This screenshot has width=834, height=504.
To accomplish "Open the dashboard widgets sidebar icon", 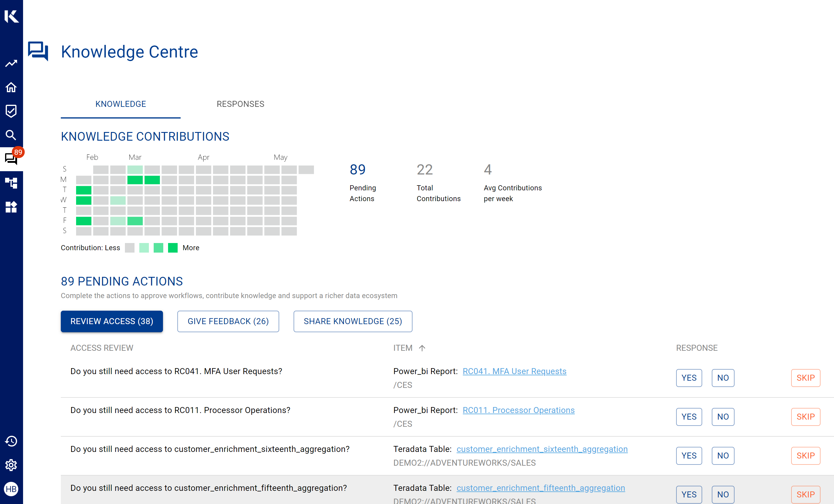I will coord(11,207).
